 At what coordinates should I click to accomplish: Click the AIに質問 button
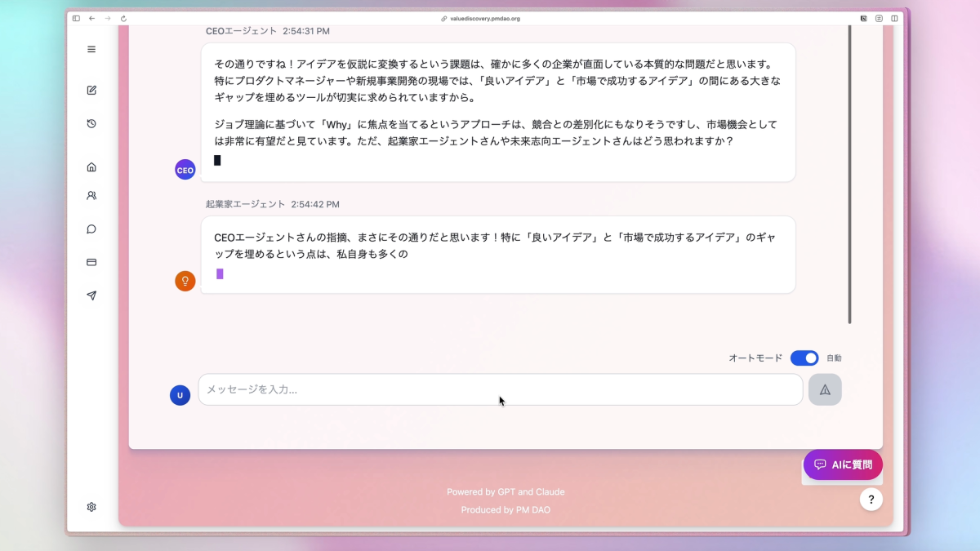click(x=843, y=464)
